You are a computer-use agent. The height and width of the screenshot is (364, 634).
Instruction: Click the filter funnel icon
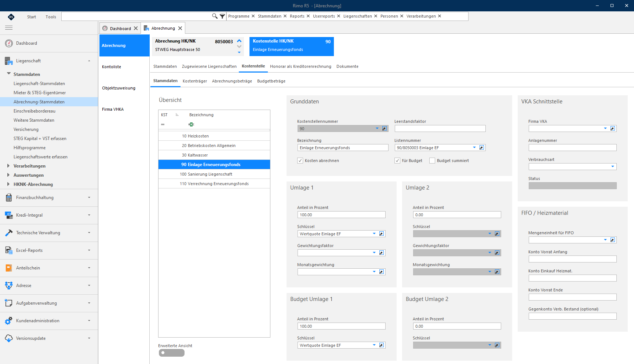click(x=222, y=16)
